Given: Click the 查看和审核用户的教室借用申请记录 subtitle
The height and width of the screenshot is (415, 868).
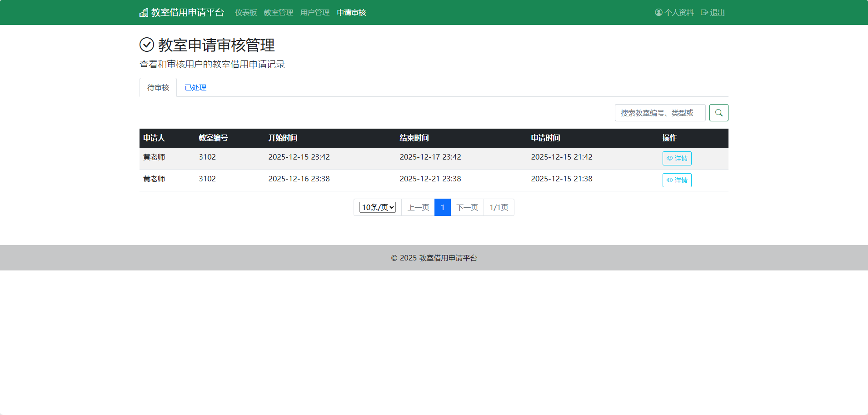Looking at the screenshot, I should tap(212, 65).
